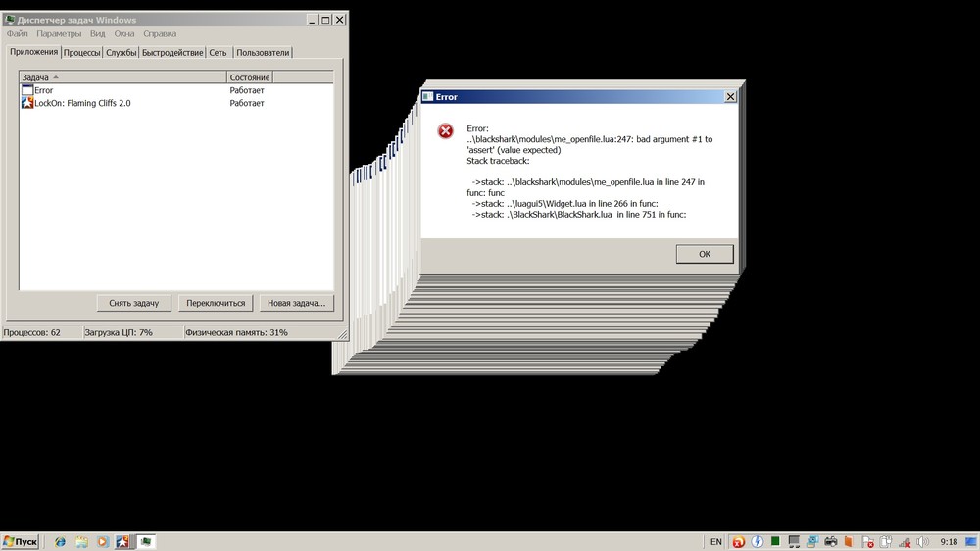Screen dimensions: 980x551
Task: Click the Error dialog title bar icon
Action: 427,96
